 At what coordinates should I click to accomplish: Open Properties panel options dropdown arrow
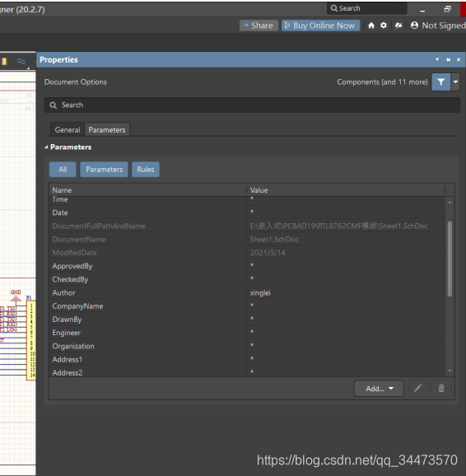[x=437, y=60]
